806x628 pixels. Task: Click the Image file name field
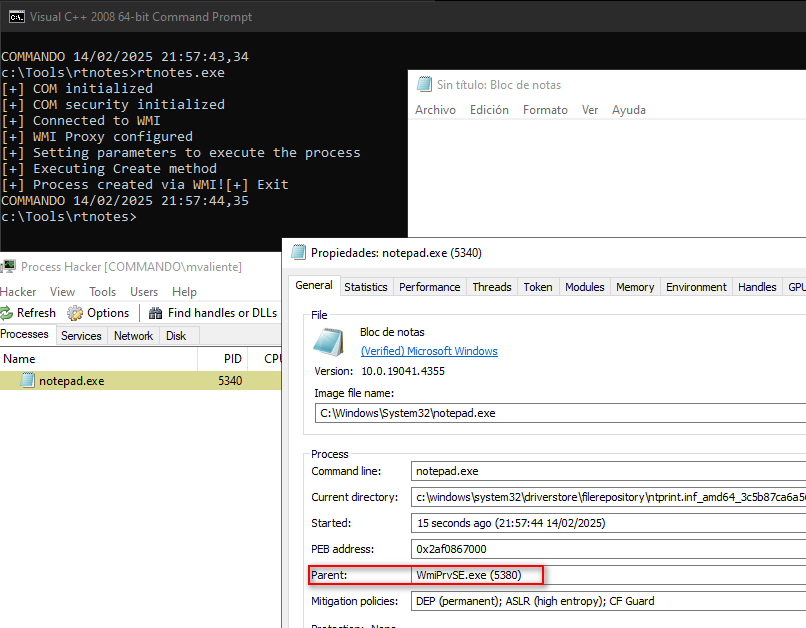click(560, 413)
